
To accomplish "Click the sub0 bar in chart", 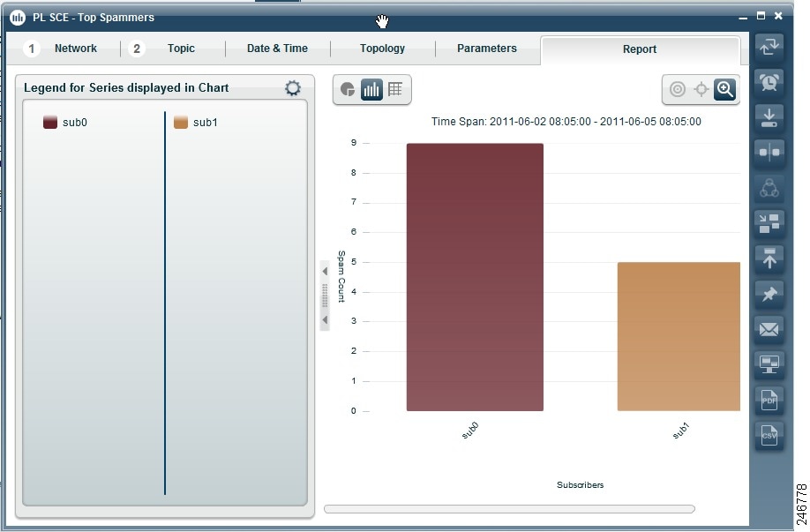I will [x=475, y=277].
